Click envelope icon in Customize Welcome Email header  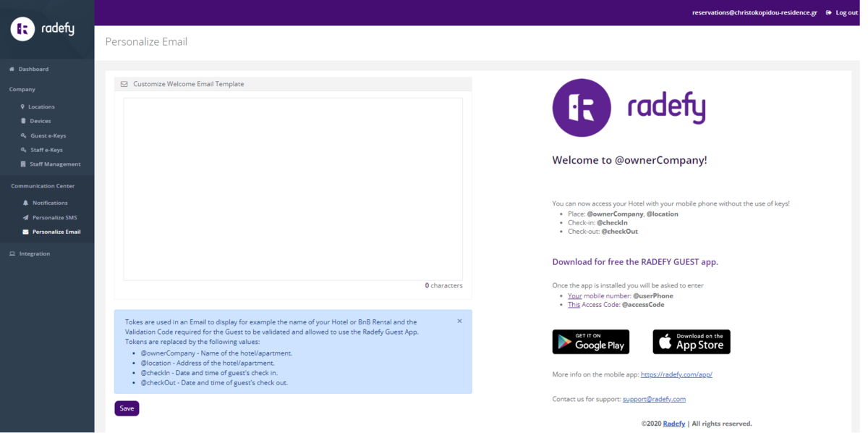[x=124, y=84]
